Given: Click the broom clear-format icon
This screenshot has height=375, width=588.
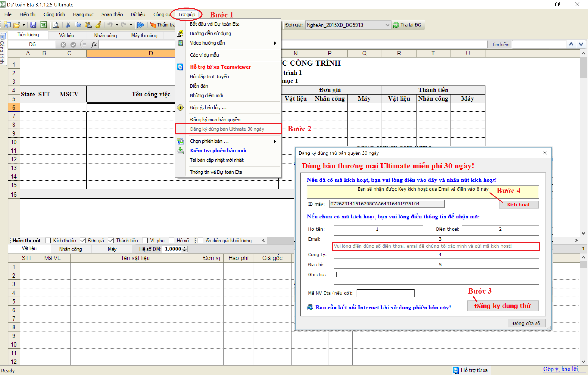Looking at the screenshot, I should [x=98, y=25].
